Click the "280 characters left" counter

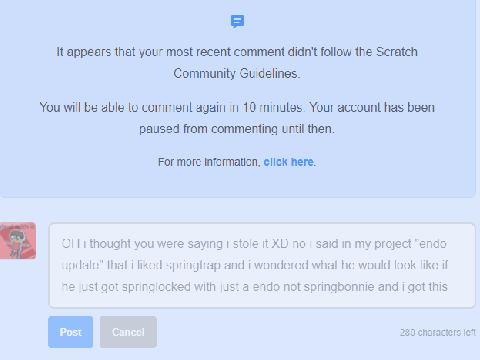[x=438, y=332]
